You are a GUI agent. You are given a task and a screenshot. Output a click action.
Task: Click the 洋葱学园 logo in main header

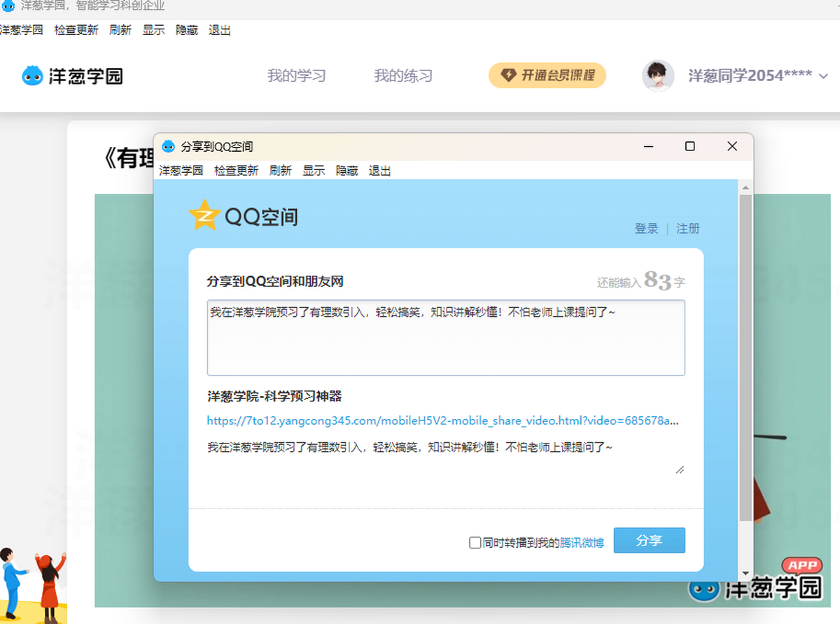pyautogui.click(x=72, y=76)
